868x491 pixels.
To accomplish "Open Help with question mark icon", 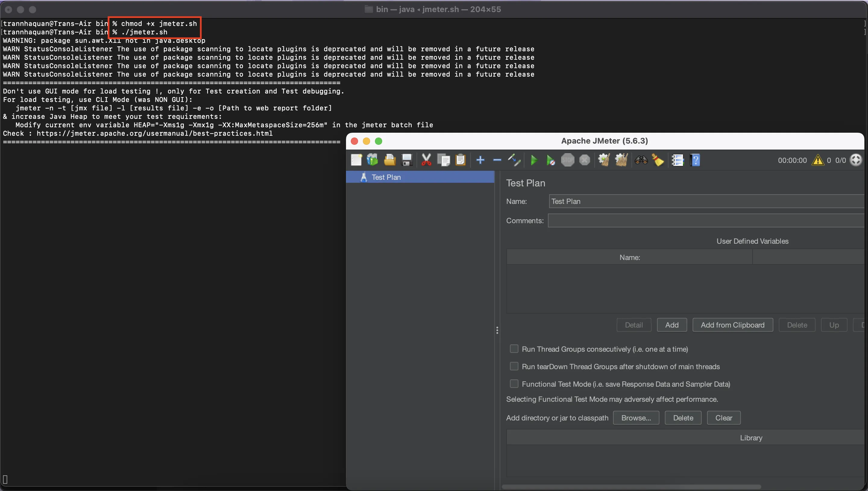I will pos(695,160).
